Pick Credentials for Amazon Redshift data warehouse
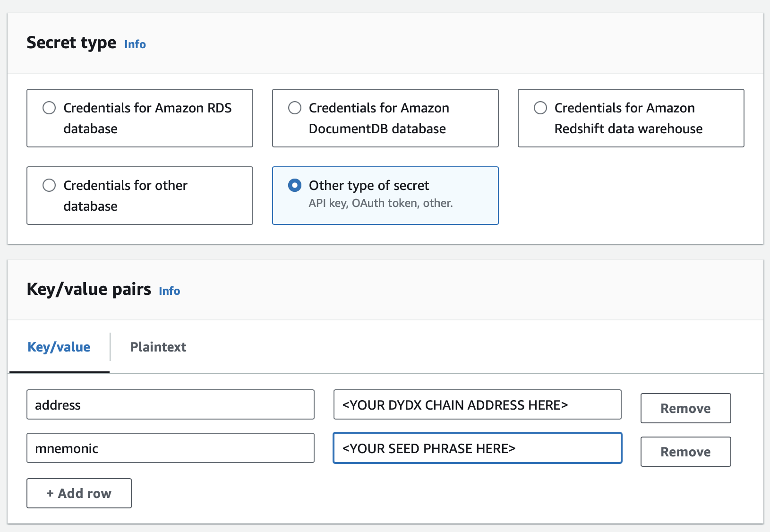 [x=540, y=108]
